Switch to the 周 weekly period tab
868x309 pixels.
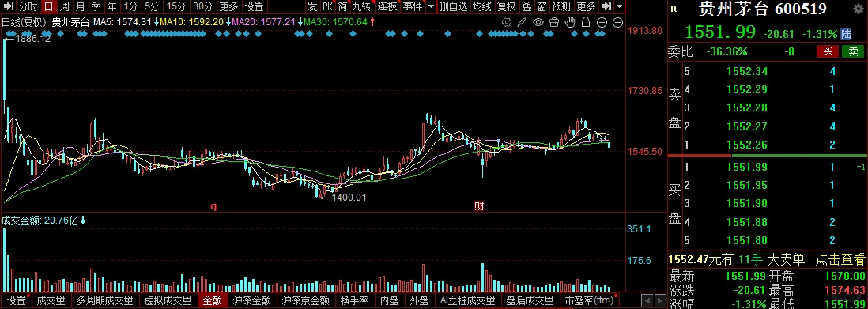tap(64, 6)
